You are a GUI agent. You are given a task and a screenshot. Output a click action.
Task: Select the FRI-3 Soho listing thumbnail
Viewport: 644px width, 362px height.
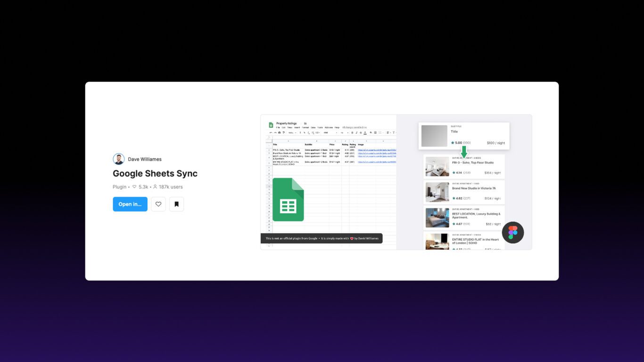437,167
